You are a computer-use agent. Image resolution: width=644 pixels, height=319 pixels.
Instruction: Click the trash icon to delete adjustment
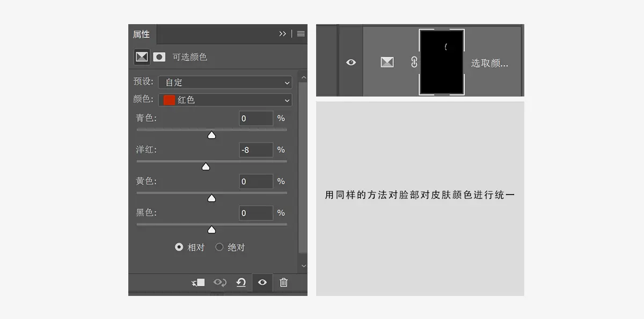click(284, 283)
